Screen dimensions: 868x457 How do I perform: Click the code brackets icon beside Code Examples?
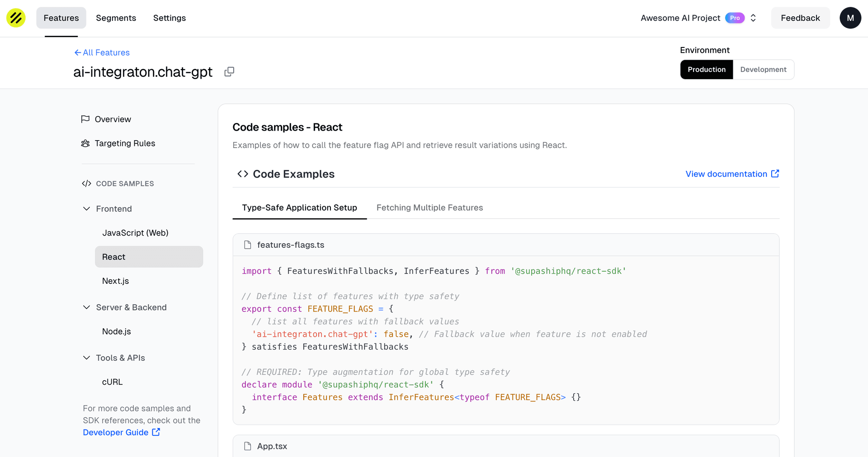coord(242,174)
